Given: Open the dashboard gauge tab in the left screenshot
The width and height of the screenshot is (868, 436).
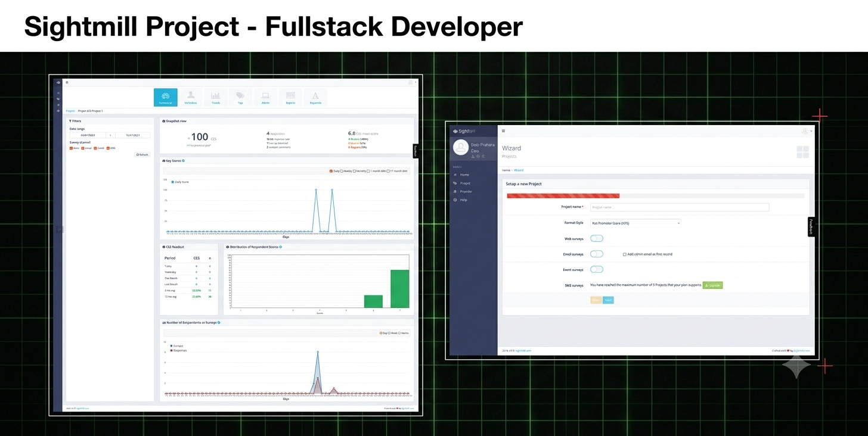Looking at the screenshot, I should 165,98.
